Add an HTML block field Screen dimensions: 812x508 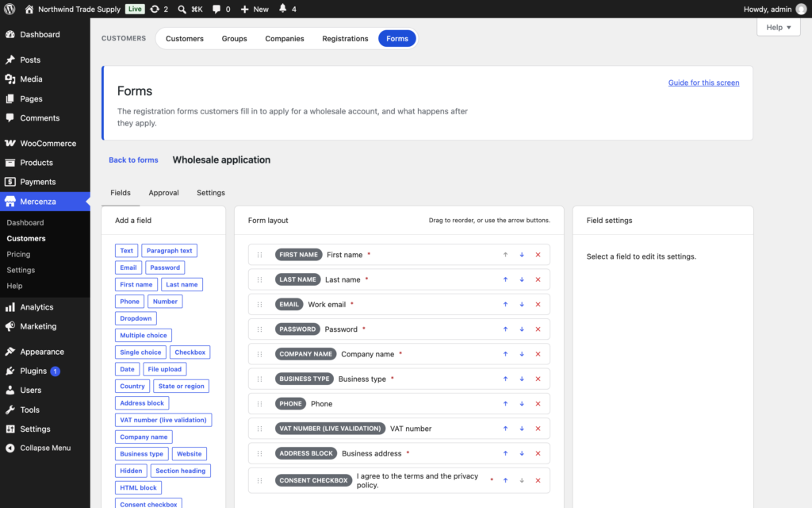coord(138,488)
